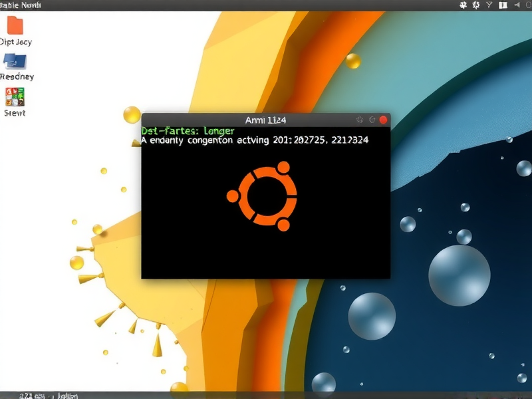Click the leftmost gear icon in the tray
The height and width of the screenshot is (399, 532).
464,5
